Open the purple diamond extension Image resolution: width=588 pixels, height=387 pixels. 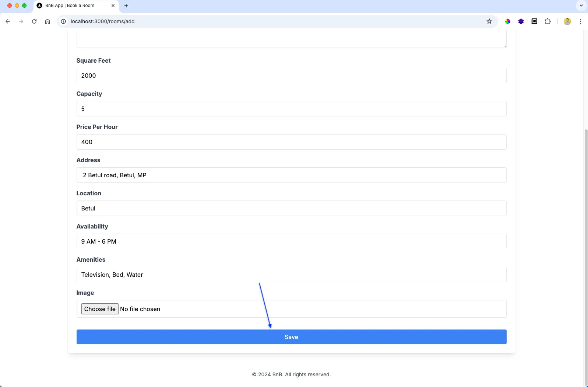[x=521, y=21]
